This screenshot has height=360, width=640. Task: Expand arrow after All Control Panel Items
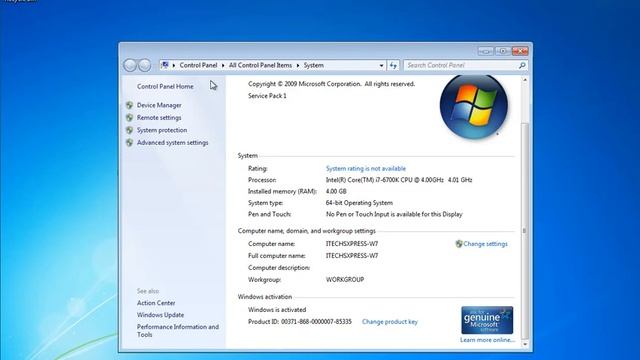tap(298, 65)
